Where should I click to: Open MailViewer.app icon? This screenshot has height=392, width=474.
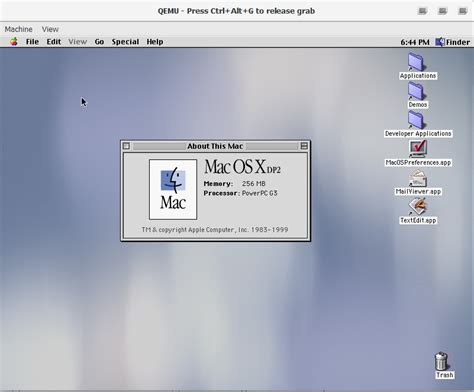tap(418, 178)
